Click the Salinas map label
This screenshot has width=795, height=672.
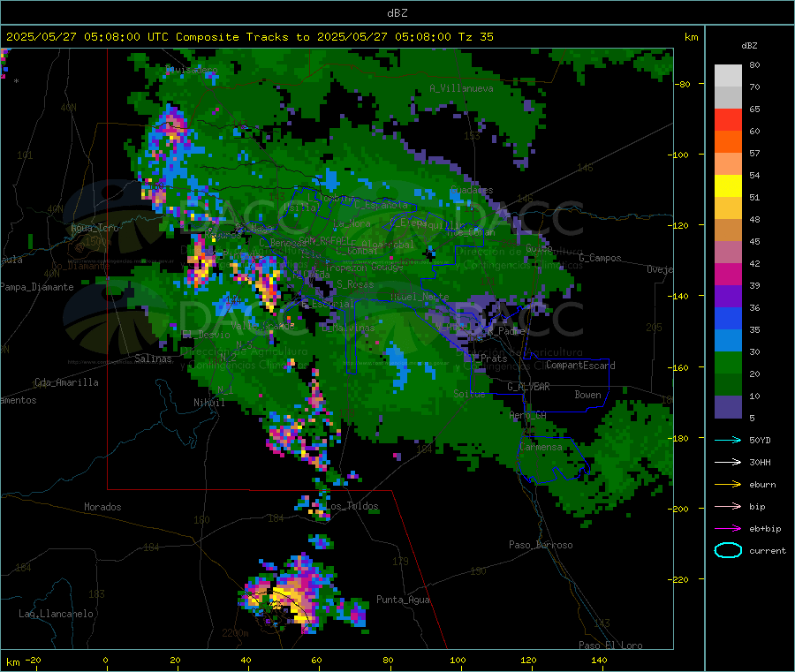tap(153, 359)
